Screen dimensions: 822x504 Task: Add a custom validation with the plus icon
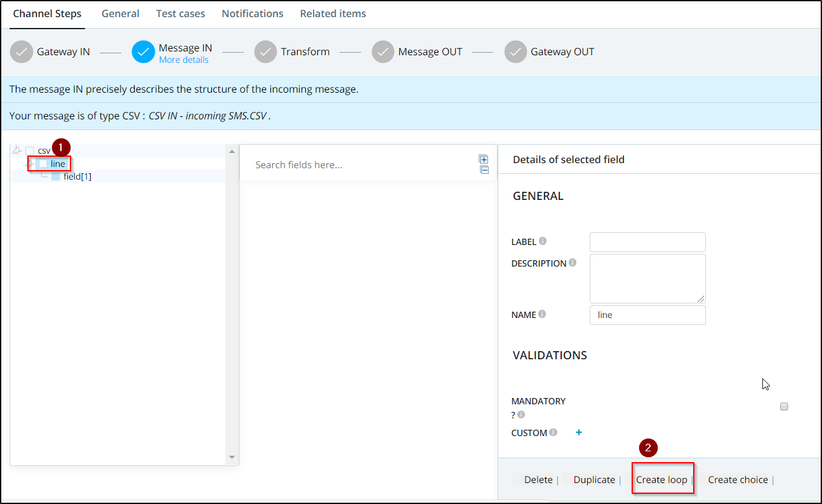(x=578, y=432)
